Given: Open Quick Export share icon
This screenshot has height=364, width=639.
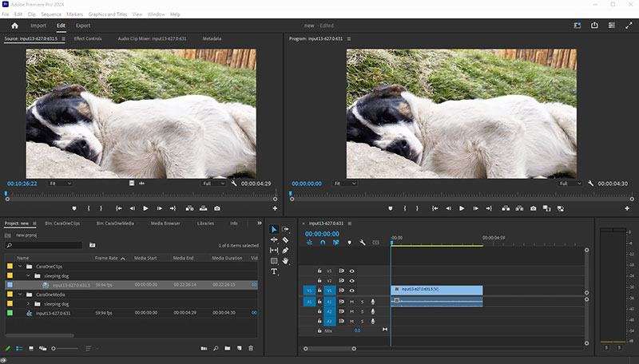Looking at the screenshot, I should 594,26.
